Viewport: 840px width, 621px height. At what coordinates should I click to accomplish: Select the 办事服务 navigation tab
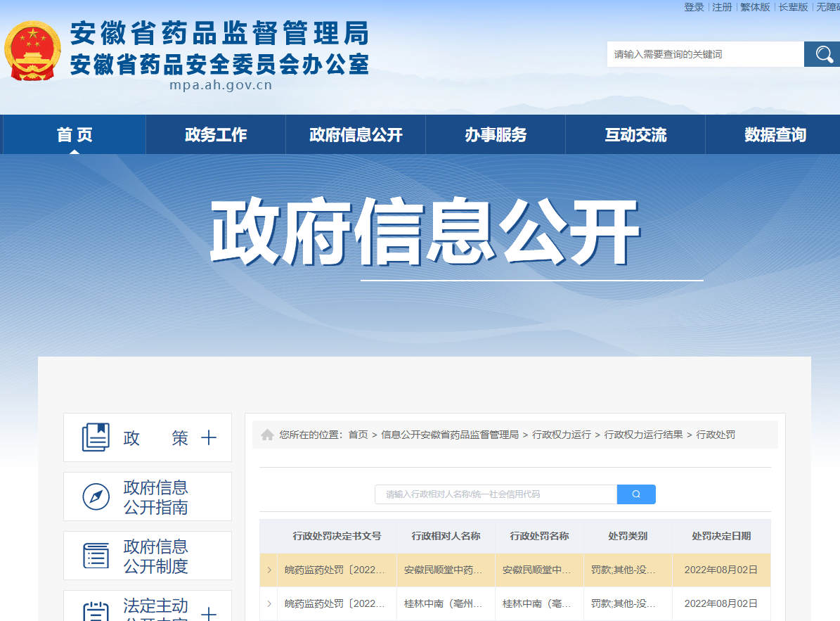(x=496, y=135)
